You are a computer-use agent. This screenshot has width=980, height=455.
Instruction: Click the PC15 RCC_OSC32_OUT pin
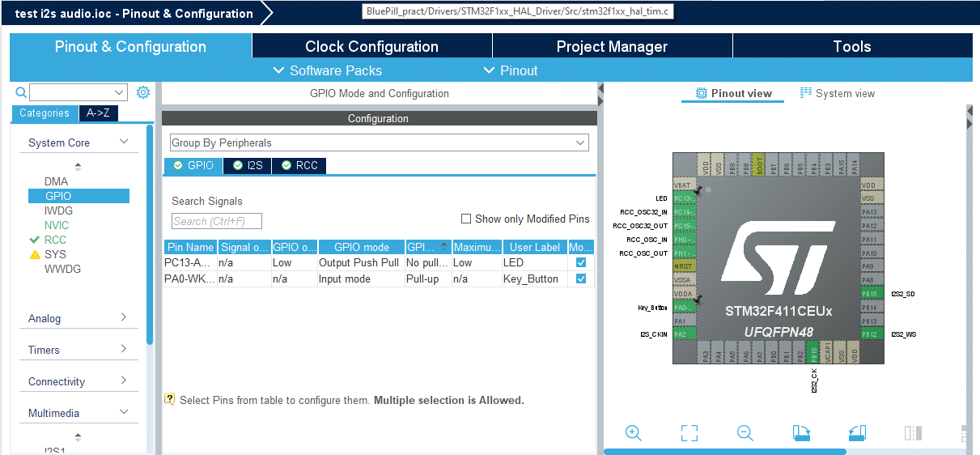coord(684,225)
